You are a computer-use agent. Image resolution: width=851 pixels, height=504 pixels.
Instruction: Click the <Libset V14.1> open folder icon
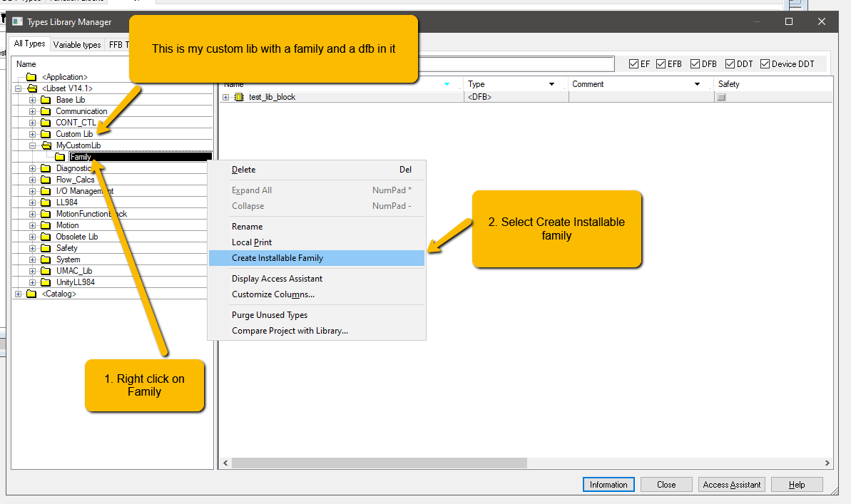point(32,88)
